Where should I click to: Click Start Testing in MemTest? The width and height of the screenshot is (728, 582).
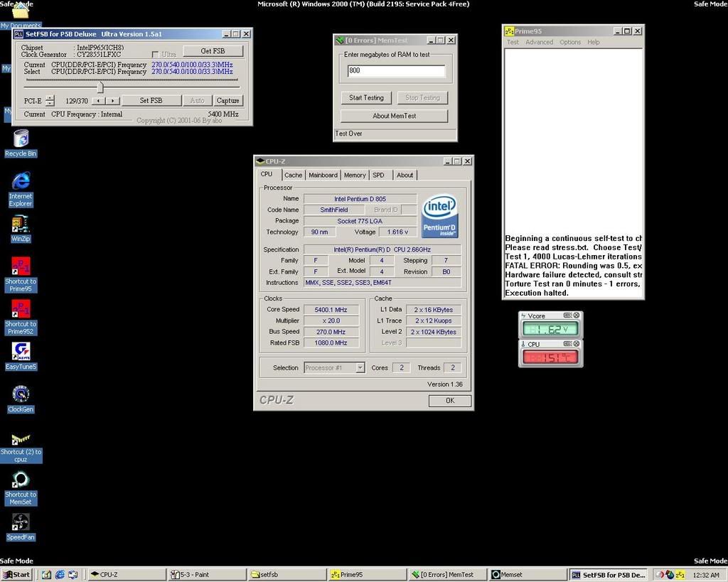click(x=366, y=98)
